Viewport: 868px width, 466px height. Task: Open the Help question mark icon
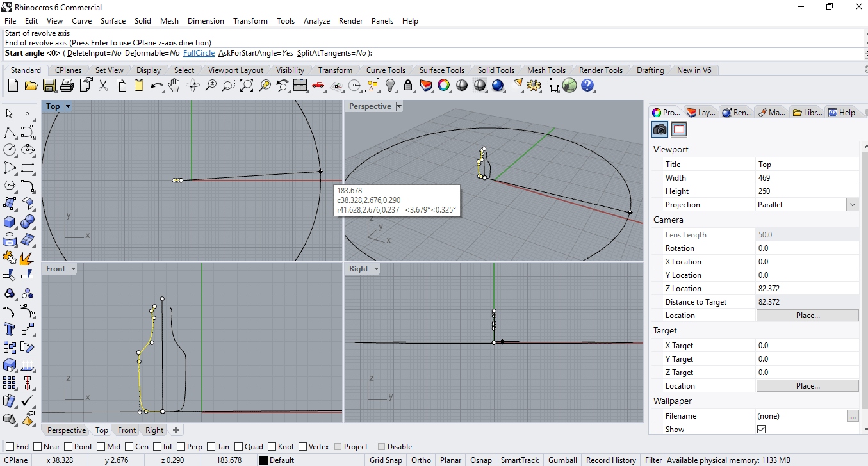coord(587,85)
